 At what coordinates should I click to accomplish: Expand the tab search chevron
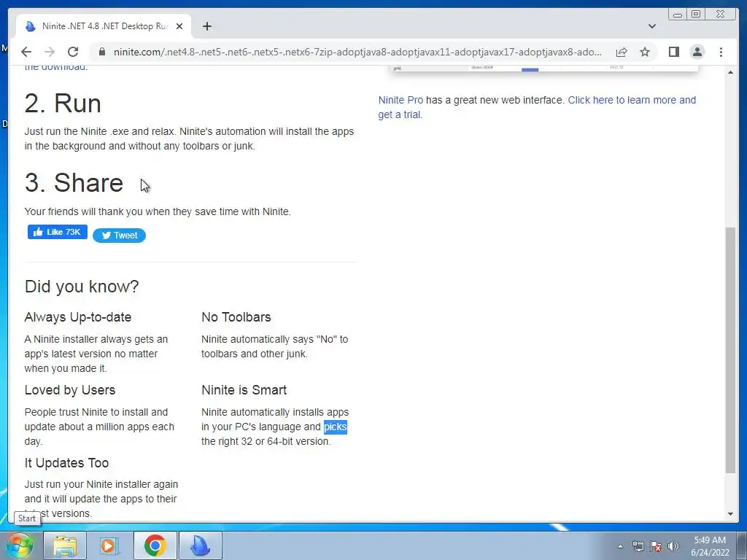[x=651, y=26]
